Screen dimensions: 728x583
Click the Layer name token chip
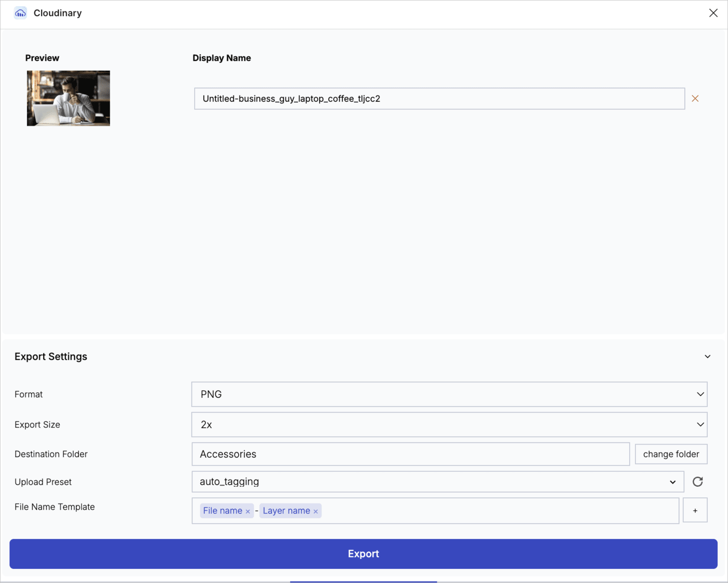pos(290,511)
